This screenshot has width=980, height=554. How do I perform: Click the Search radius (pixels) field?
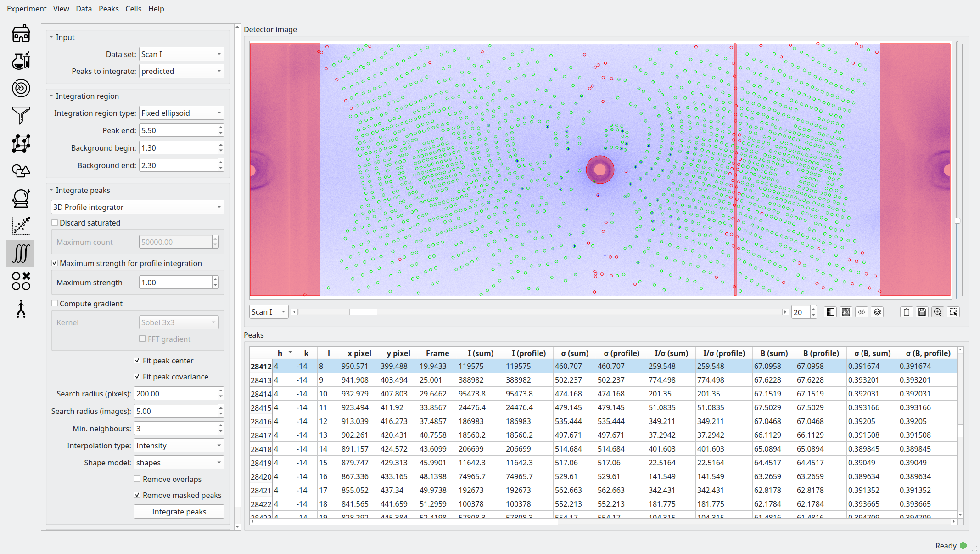[x=176, y=394]
